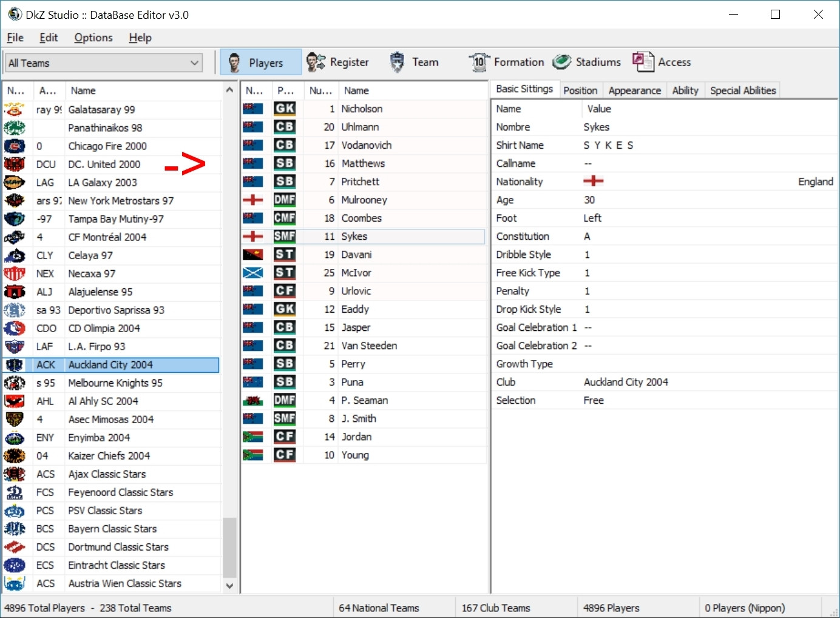The height and width of the screenshot is (618, 840).
Task: Click the ST position badge for Davani
Action: click(285, 254)
